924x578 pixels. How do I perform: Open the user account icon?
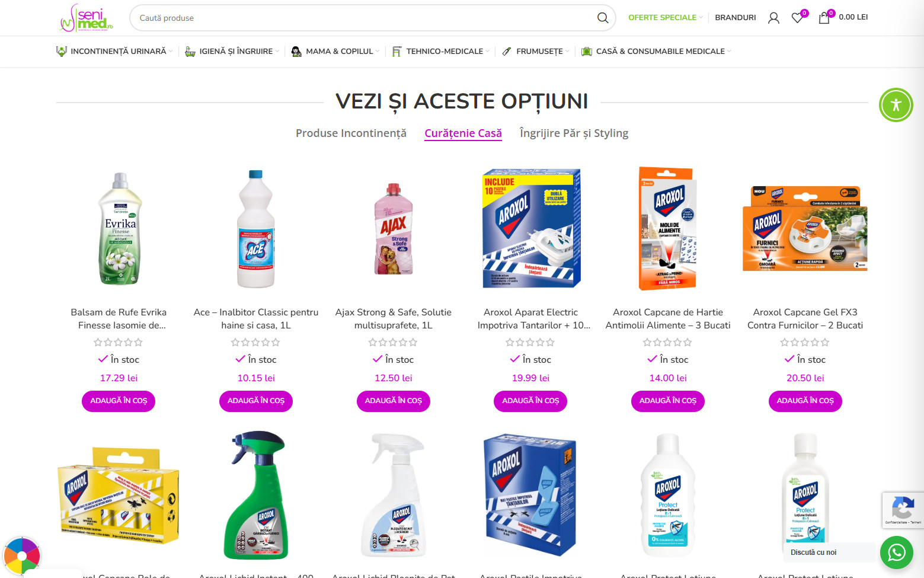pyautogui.click(x=773, y=18)
